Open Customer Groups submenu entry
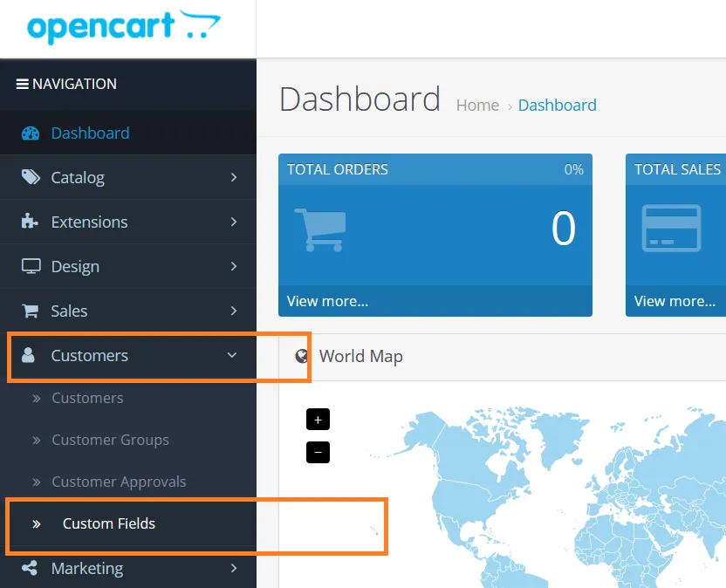Image resolution: width=726 pixels, height=588 pixels. pos(110,440)
